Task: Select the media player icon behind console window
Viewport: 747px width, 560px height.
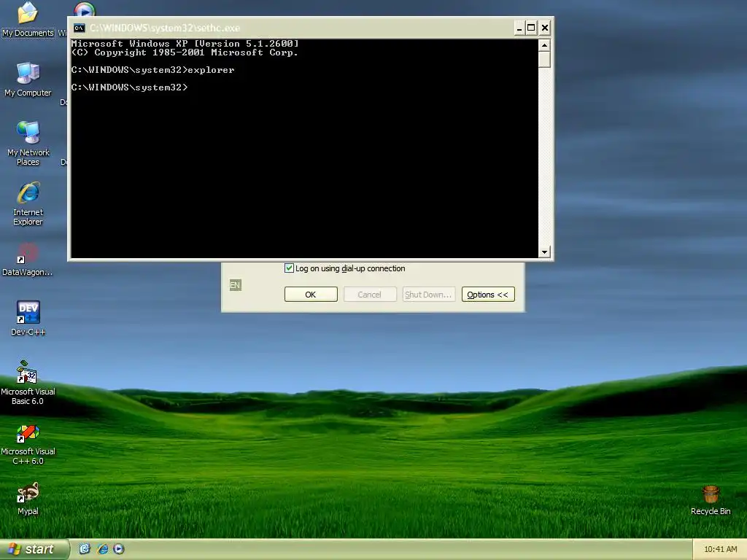Action: [85, 9]
